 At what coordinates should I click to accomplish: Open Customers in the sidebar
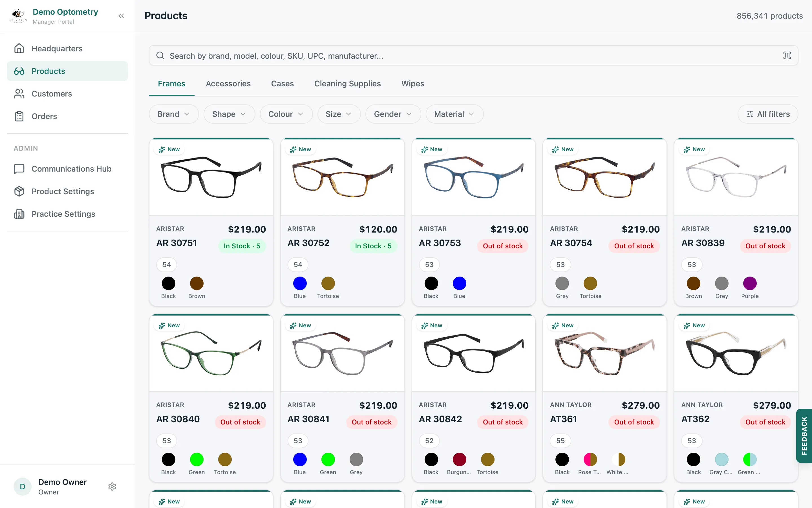click(x=67, y=94)
